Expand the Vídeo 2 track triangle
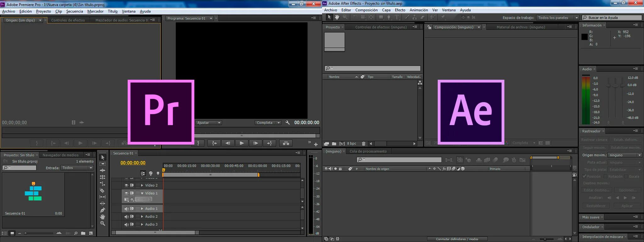Viewport: 644px width, 242px height. 142,185
